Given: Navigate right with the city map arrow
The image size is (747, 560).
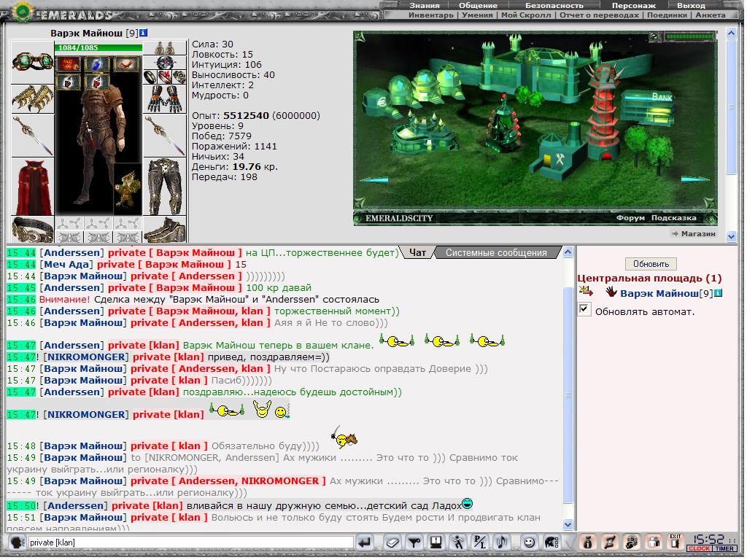Looking at the screenshot, I should [695, 179].
